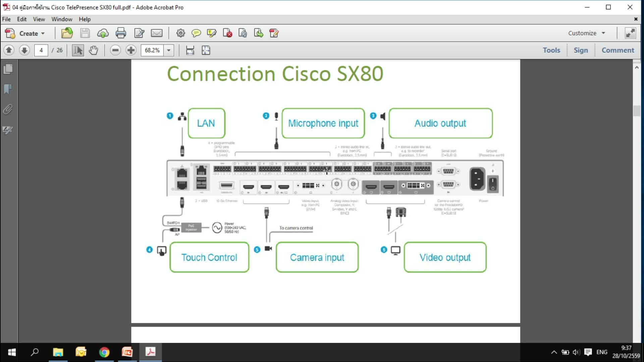Open Google Chrome from taskbar
Image resolution: width=644 pixels, height=362 pixels.
coord(104,352)
